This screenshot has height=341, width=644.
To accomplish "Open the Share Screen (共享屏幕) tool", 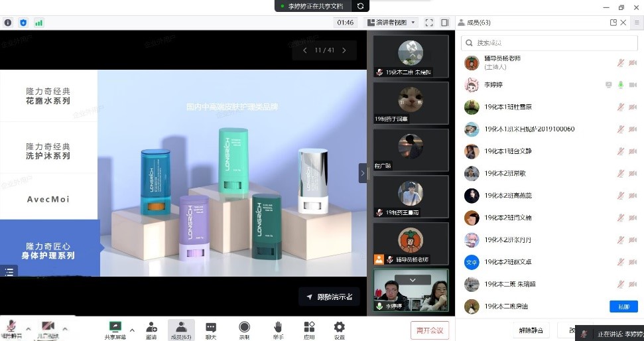I will pyautogui.click(x=115, y=328).
